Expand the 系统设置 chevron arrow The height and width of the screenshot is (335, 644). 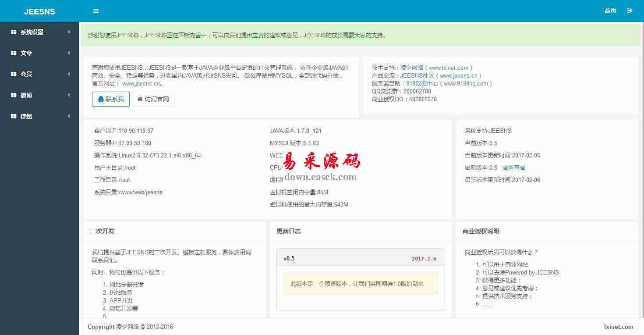coord(69,32)
